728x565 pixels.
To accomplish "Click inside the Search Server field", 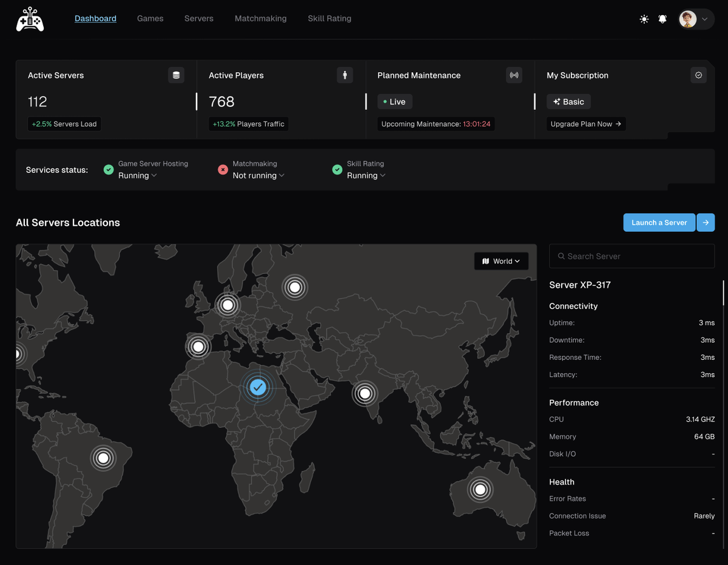I will [x=631, y=255].
